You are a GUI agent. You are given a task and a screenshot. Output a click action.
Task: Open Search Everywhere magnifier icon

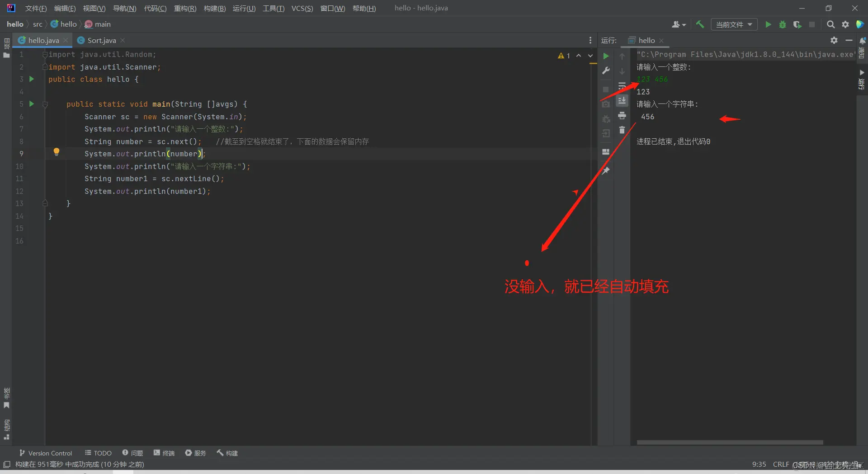pos(830,24)
